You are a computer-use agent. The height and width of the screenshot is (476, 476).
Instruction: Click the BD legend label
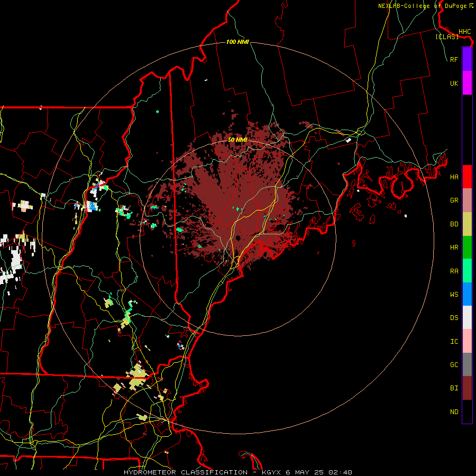[x=454, y=224]
